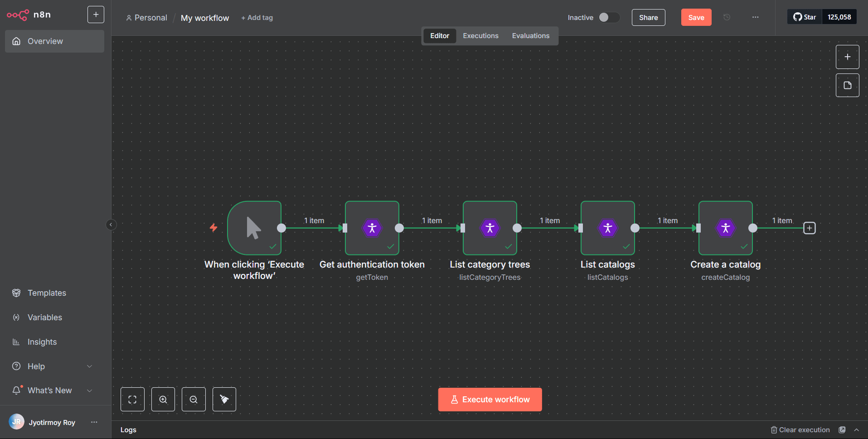The image size is (868, 439).
Task: Click the Execute workflow button
Action: click(x=490, y=399)
